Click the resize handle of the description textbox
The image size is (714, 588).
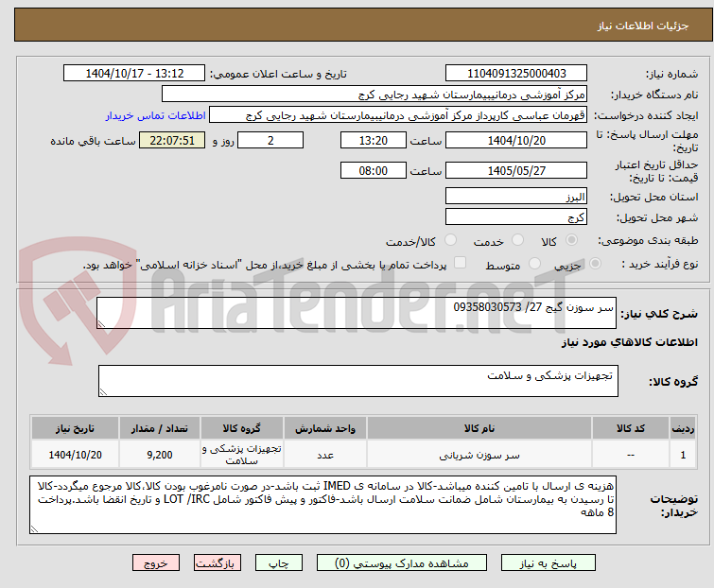[x=101, y=324]
